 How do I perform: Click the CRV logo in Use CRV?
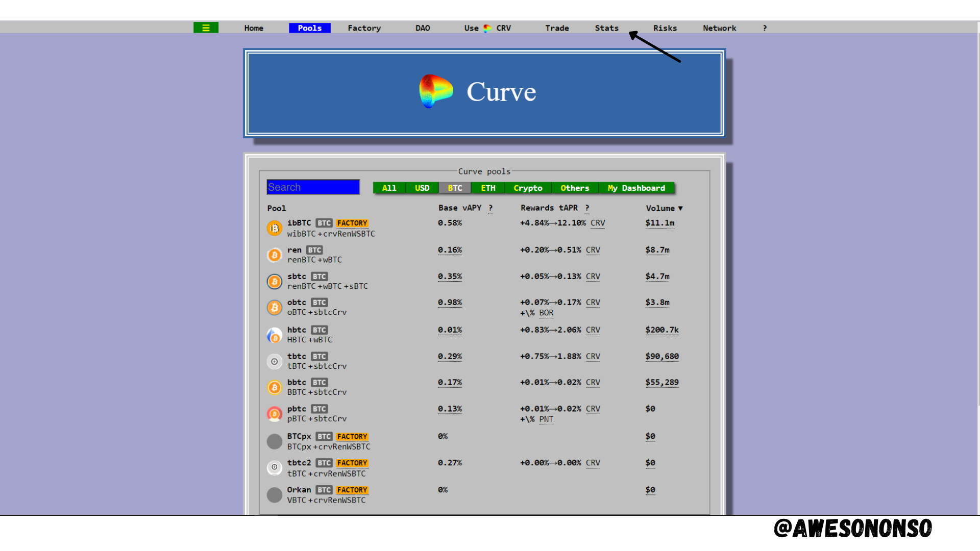487,29
